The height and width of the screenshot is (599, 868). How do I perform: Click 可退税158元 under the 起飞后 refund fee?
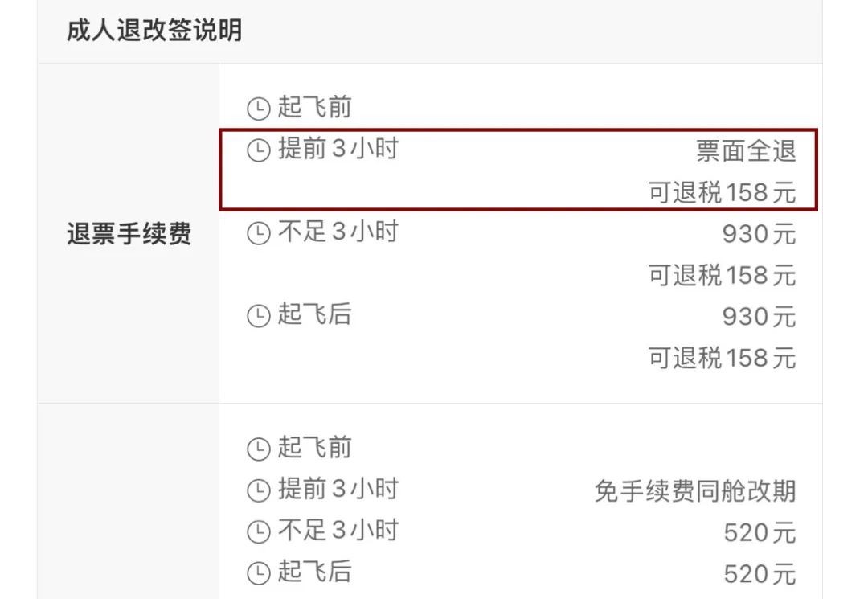click(722, 358)
